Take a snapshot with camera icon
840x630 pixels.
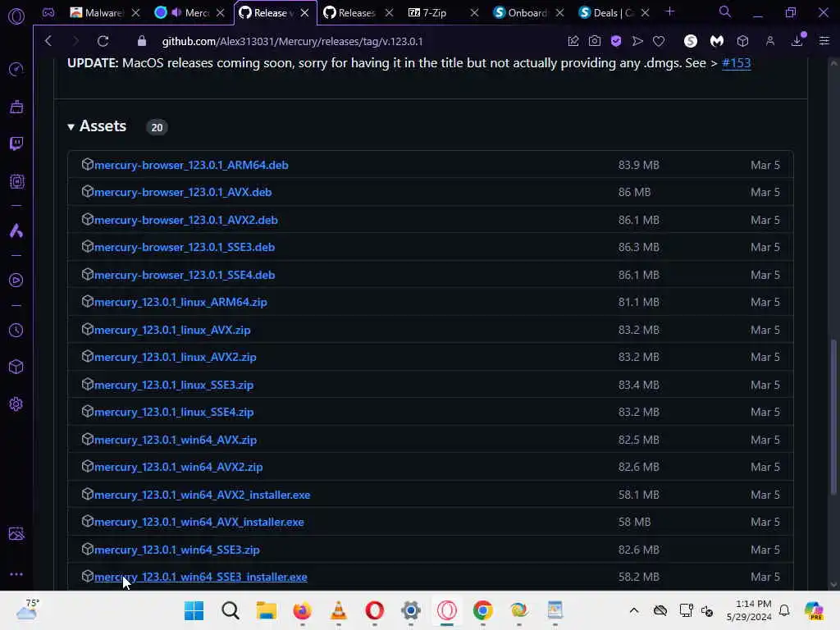595,41
